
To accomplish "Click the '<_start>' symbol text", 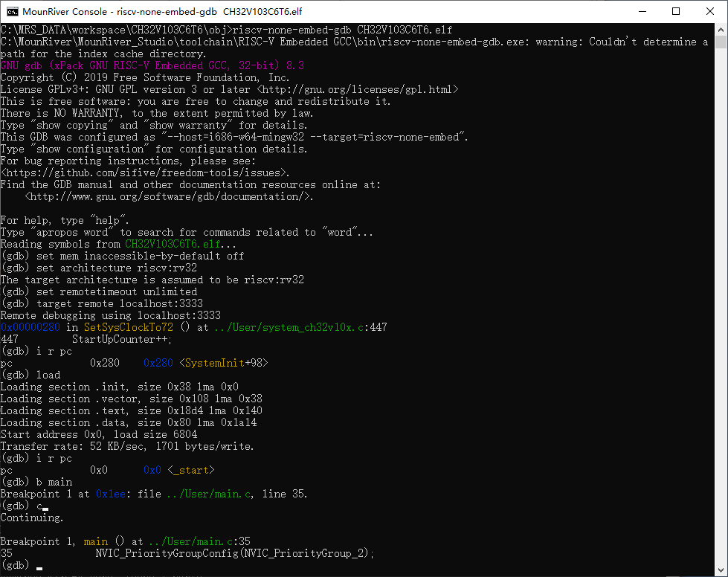I will click(x=191, y=470).
